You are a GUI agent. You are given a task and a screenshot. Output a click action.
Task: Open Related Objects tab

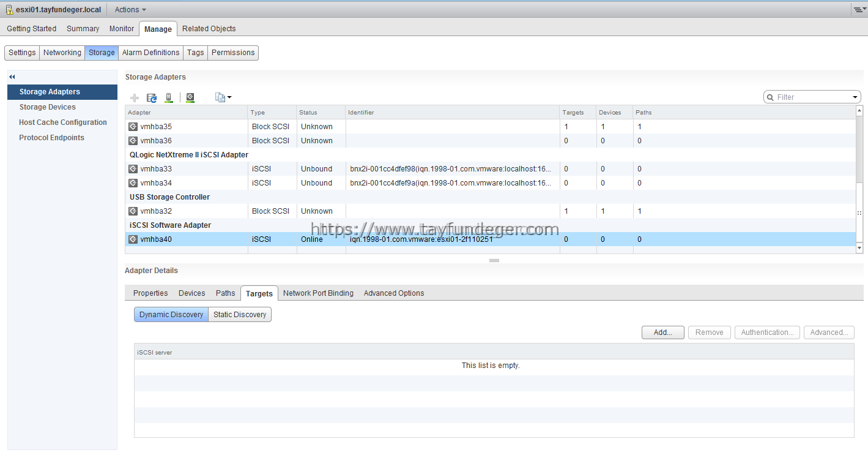[x=209, y=29]
